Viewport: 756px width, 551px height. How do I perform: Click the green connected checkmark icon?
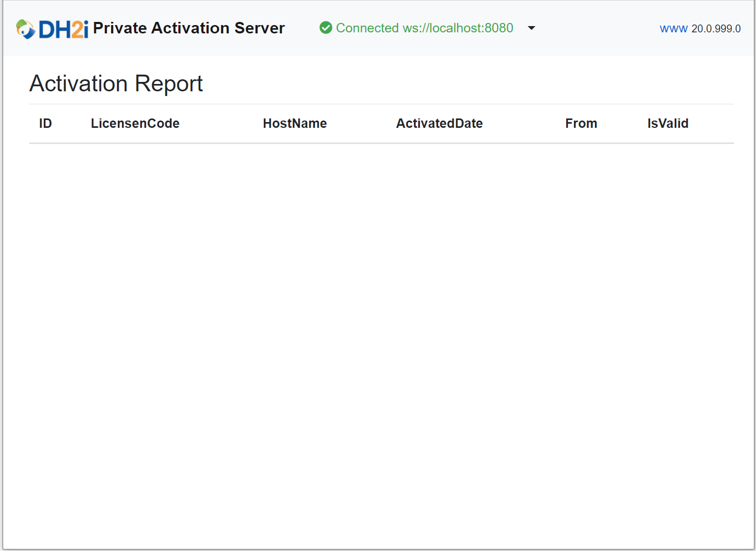click(x=325, y=28)
